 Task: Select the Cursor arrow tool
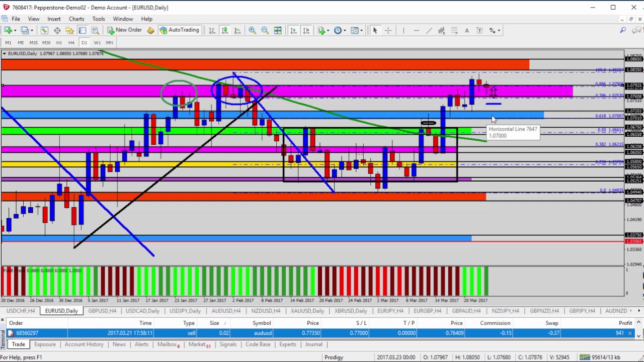tap(375, 30)
